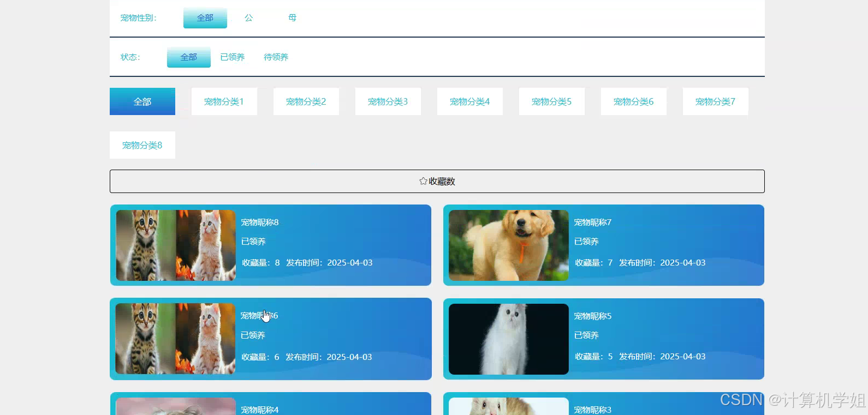This screenshot has height=415, width=868.
Task: Click 已领养 status on 宠物昵称7 card
Action: pyautogui.click(x=586, y=242)
